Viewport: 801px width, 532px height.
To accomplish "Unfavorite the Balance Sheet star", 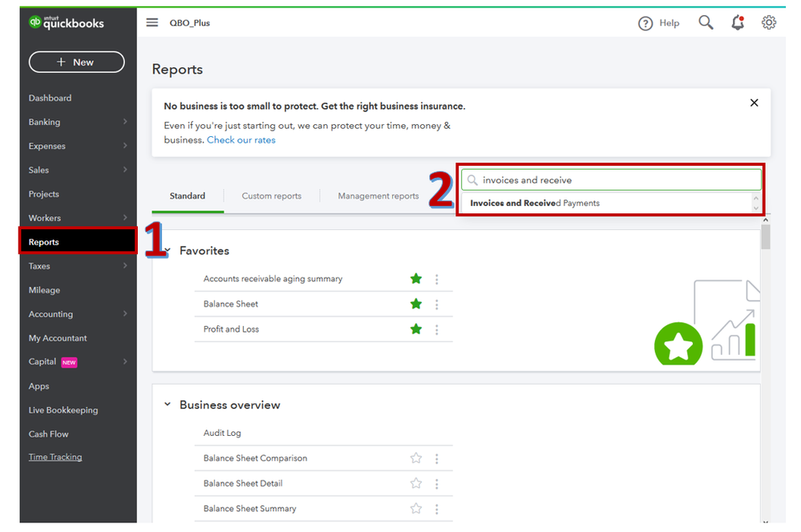I will pos(416,304).
